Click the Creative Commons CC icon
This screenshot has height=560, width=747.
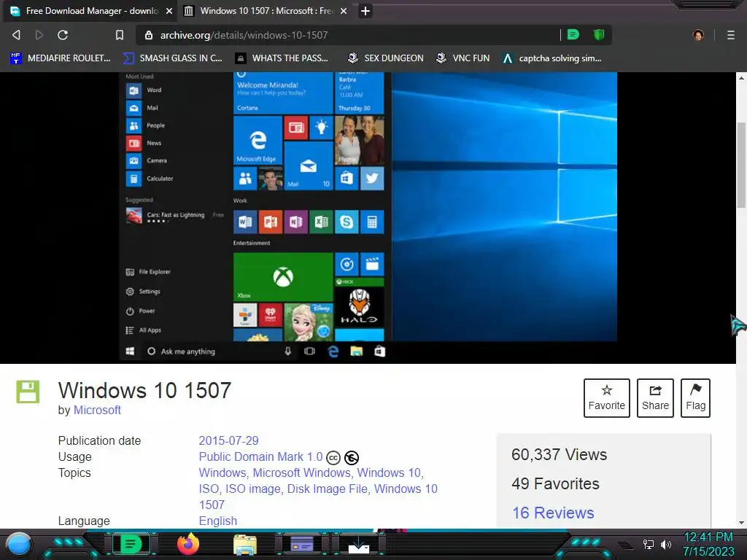pos(333,458)
